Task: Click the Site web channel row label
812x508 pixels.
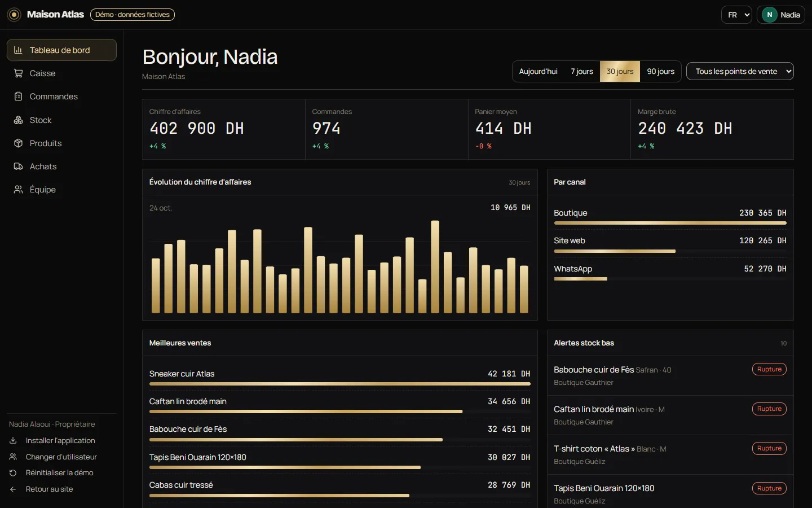Action: (x=570, y=240)
